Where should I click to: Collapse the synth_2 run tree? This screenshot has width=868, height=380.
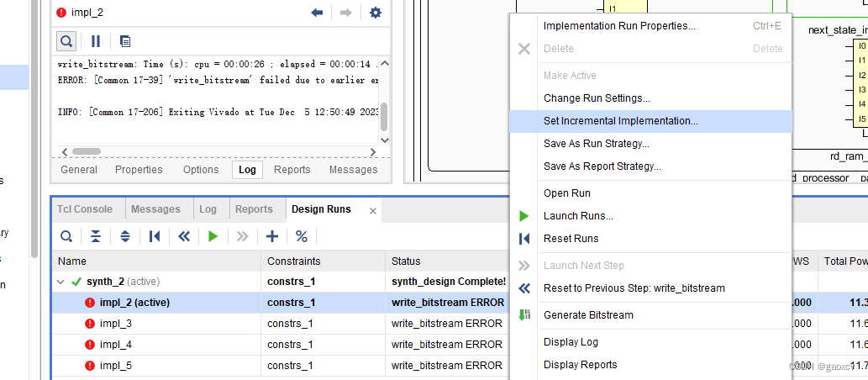(x=60, y=282)
